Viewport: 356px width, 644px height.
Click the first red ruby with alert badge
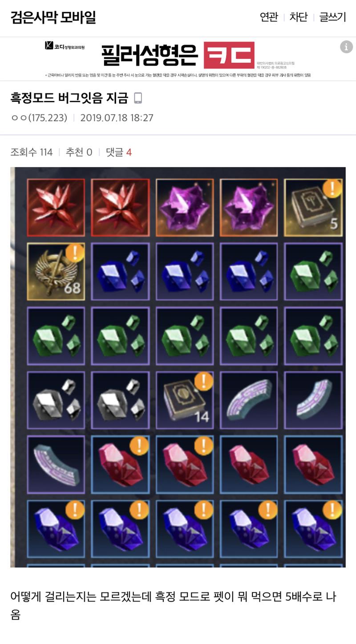click(x=120, y=464)
